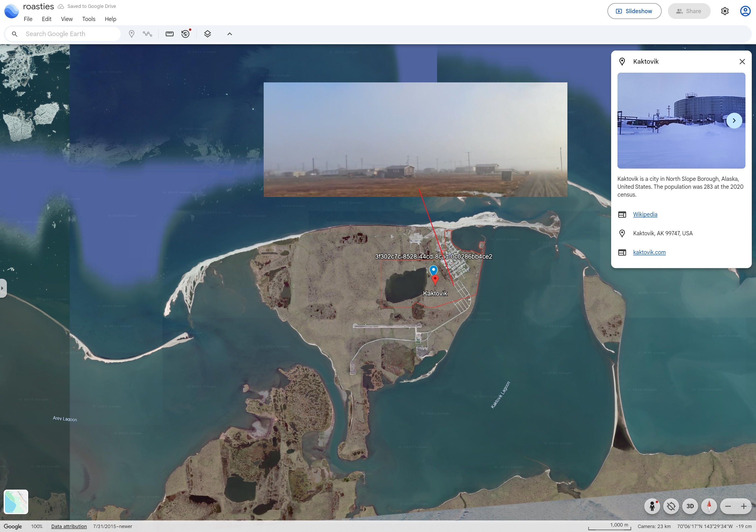Click the Wikipedia row web icon
The image size is (756, 532).
click(622, 215)
